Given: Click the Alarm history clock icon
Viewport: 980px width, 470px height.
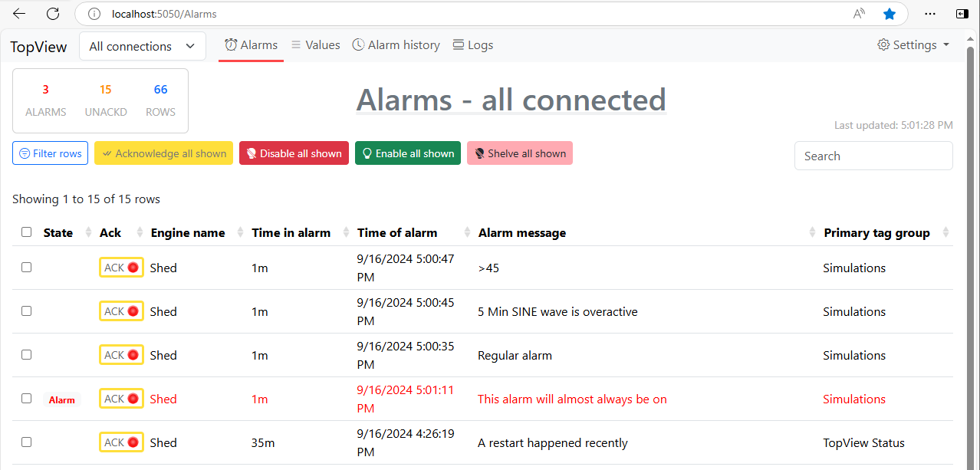Looking at the screenshot, I should click(358, 44).
